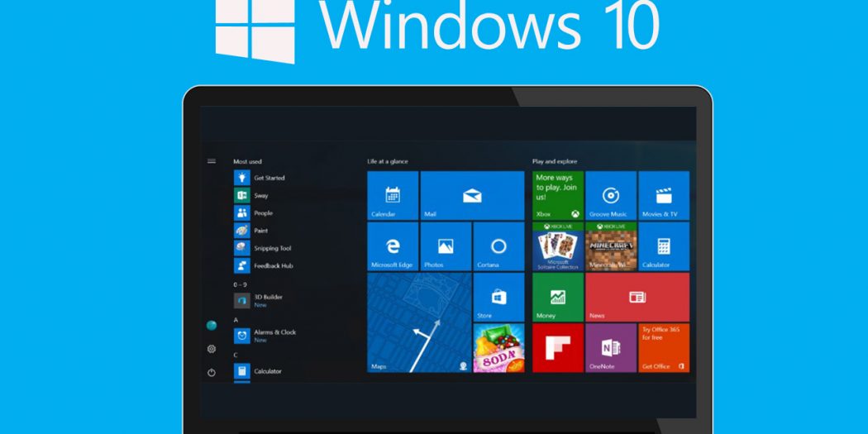This screenshot has width=868, height=434.
Task: Open the Groove Music tile
Action: point(611,195)
